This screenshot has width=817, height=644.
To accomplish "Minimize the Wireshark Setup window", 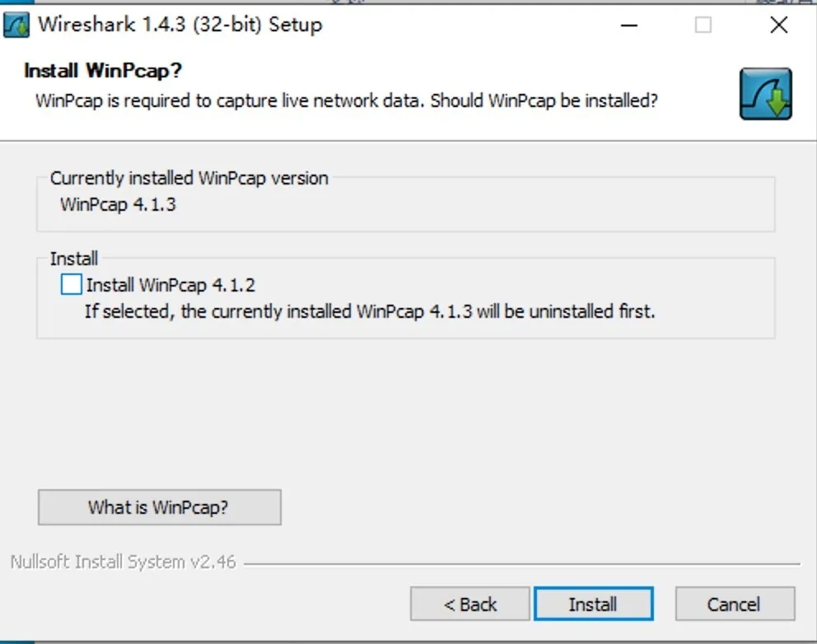I will tap(628, 25).
